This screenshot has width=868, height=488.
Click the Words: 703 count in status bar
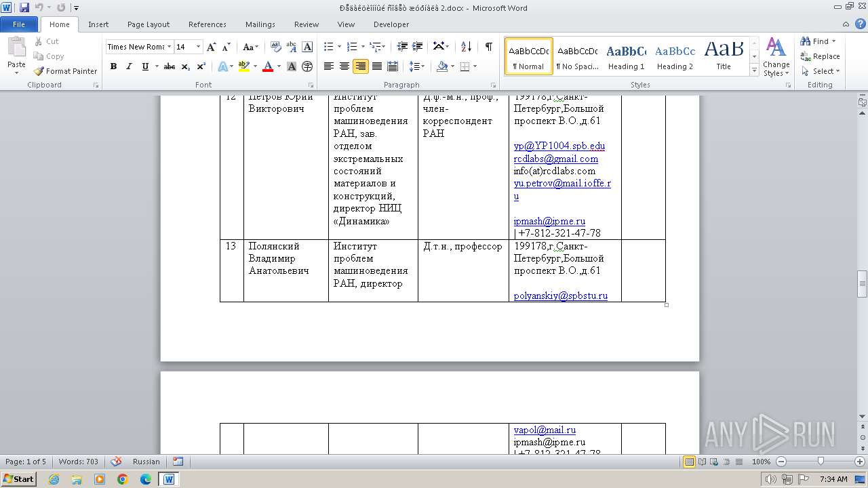(x=78, y=462)
